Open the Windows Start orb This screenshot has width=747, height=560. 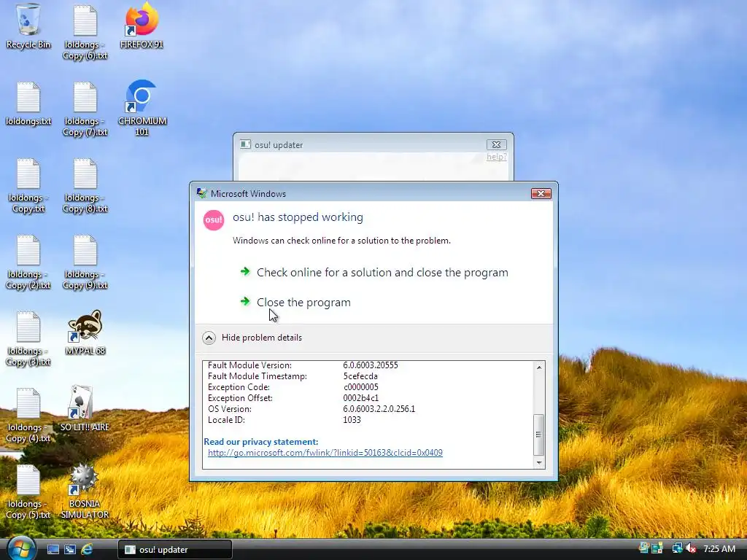tap(20, 548)
